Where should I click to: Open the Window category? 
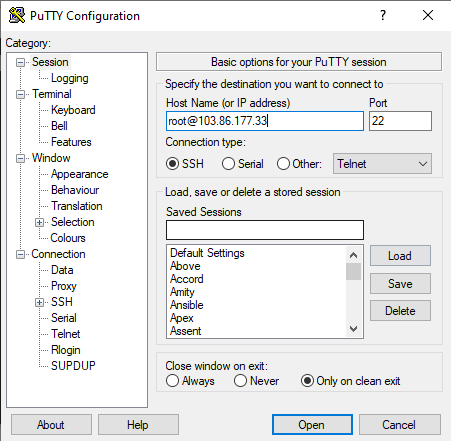[x=51, y=158]
